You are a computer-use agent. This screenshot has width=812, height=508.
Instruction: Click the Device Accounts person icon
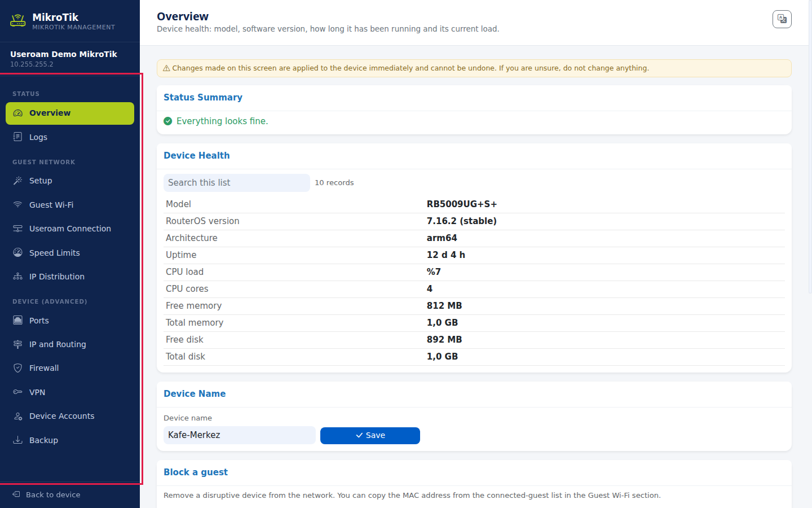(x=18, y=416)
